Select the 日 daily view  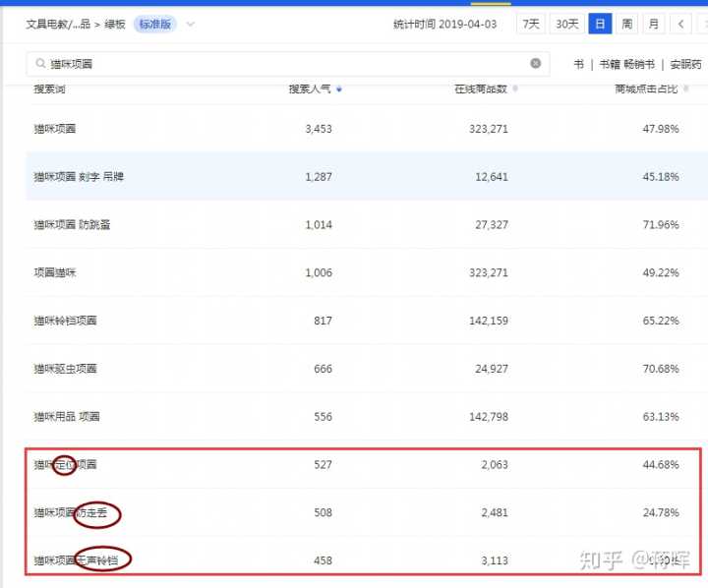click(x=599, y=25)
